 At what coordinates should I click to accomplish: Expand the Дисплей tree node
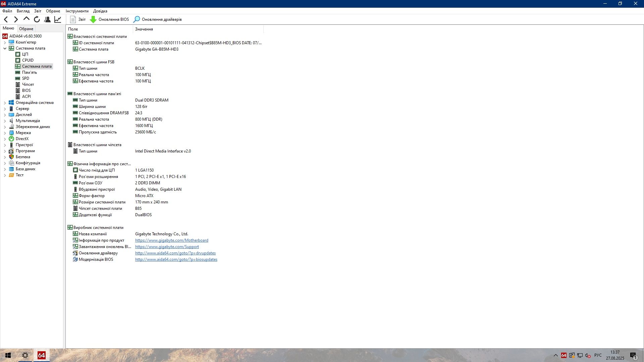[5, 115]
